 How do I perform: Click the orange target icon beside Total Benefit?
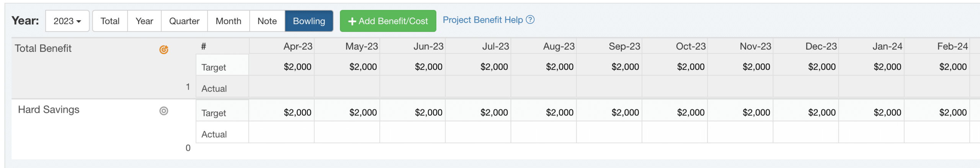pos(163,49)
